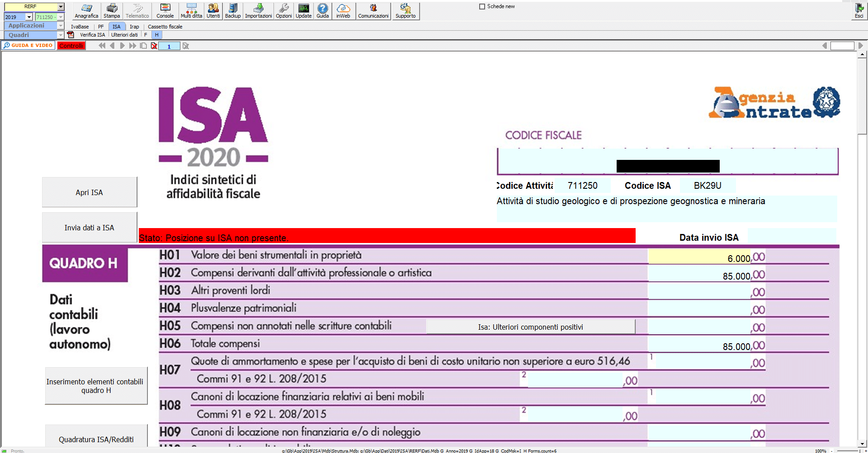The height and width of the screenshot is (453, 868).
Task: Click the Apri ISA button
Action: [90, 192]
